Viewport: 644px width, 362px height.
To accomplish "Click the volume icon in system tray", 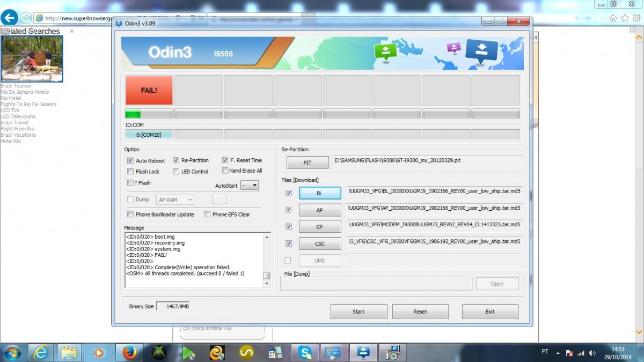I will (592, 353).
